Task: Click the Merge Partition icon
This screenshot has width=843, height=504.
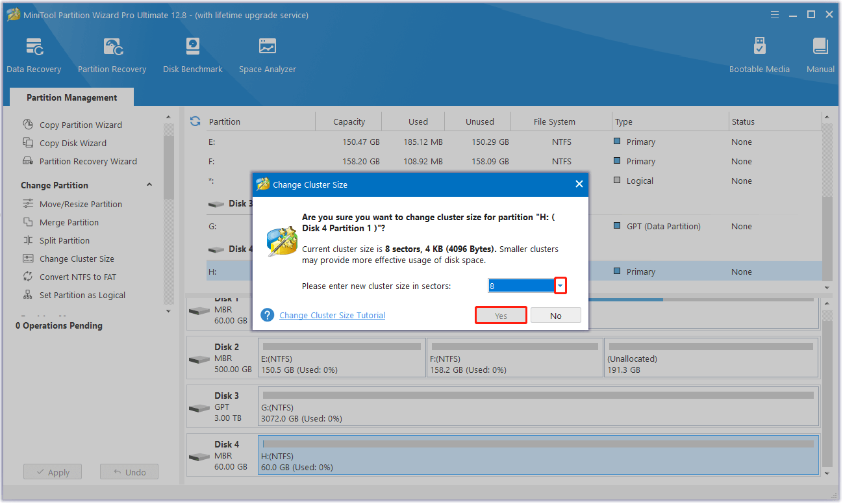Action: [28, 222]
